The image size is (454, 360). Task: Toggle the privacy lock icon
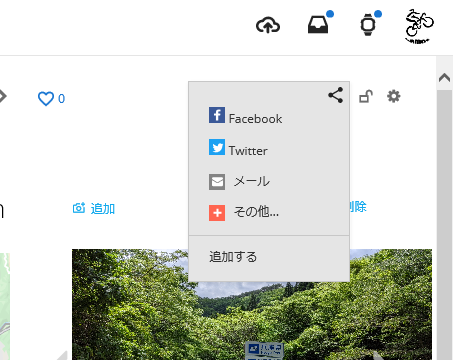coord(366,97)
